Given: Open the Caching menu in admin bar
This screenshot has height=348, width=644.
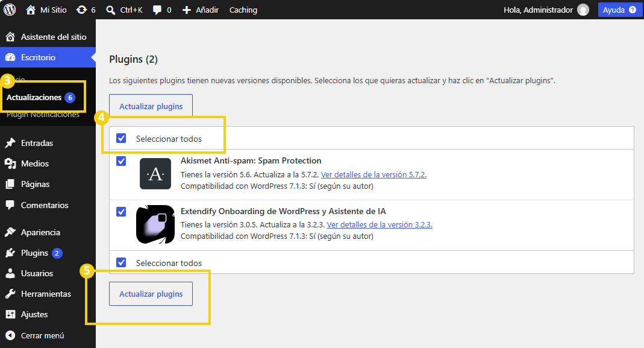Looking at the screenshot, I should pos(243,10).
